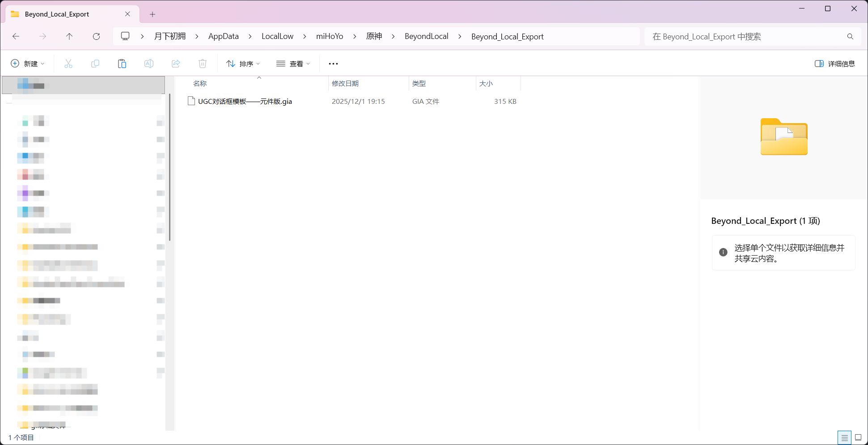
Task: Open the see more ellipsis menu
Action: [333, 64]
